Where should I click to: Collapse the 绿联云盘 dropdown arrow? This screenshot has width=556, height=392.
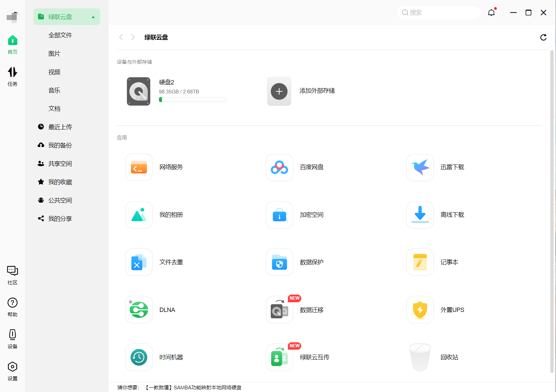93,17
